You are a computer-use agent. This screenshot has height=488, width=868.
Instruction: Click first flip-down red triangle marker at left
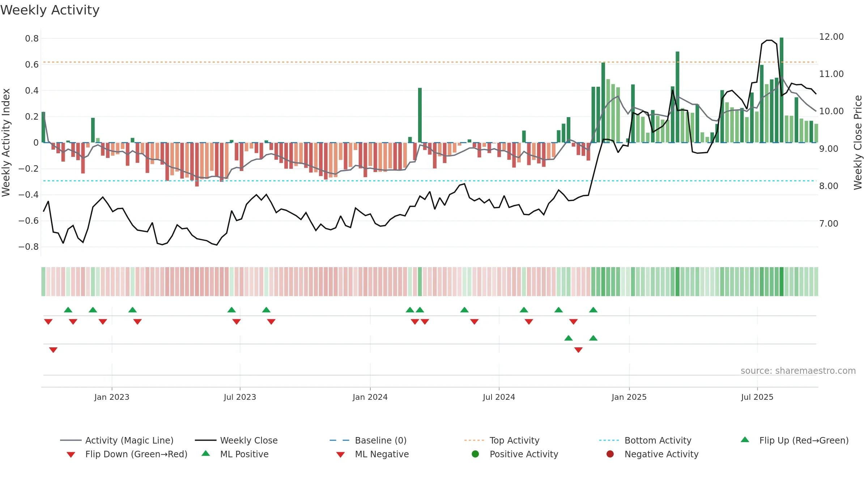coord(48,322)
